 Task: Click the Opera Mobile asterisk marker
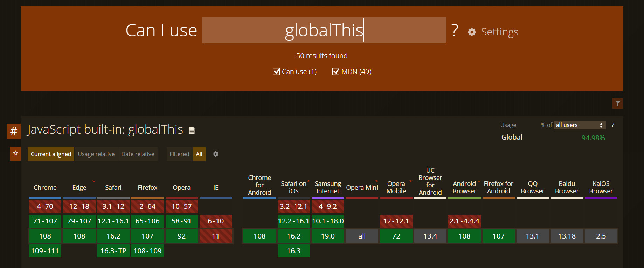click(x=411, y=181)
